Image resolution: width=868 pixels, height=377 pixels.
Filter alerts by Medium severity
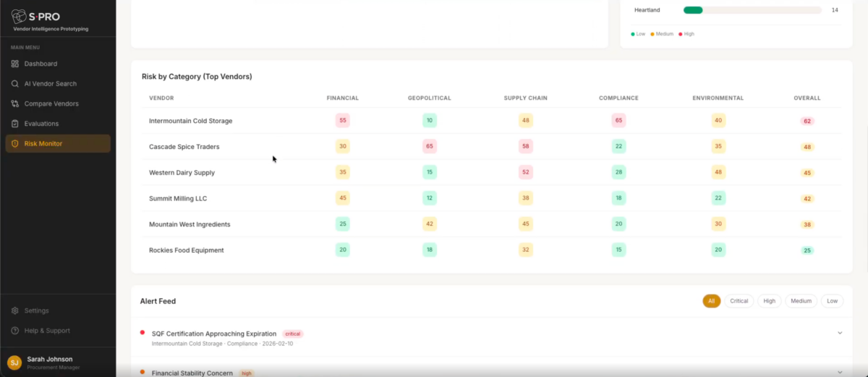(801, 301)
